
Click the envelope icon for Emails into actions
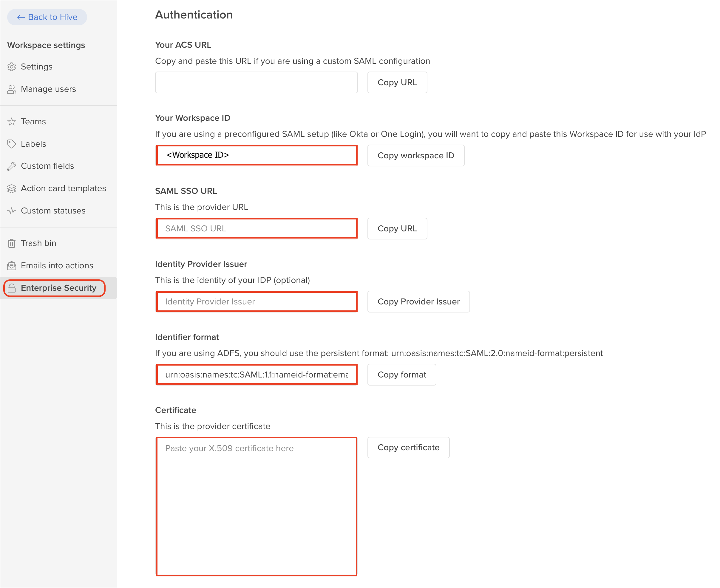point(12,266)
